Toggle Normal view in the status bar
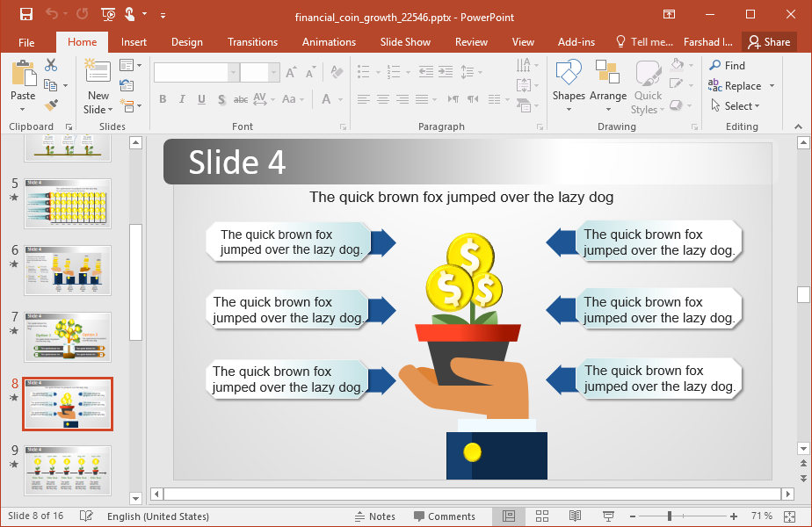Viewport: 812px width, 527px height. tap(509, 516)
